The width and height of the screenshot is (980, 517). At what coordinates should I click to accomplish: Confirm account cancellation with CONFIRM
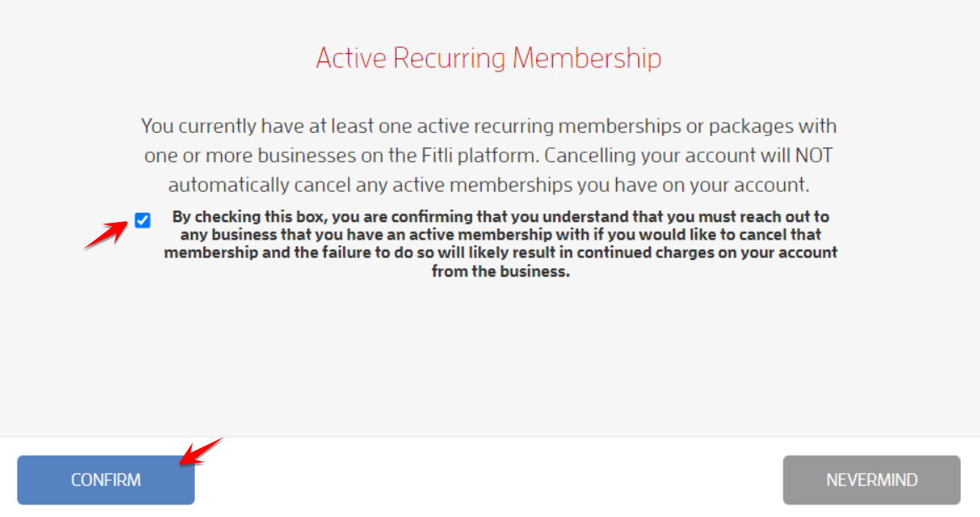pos(106,479)
